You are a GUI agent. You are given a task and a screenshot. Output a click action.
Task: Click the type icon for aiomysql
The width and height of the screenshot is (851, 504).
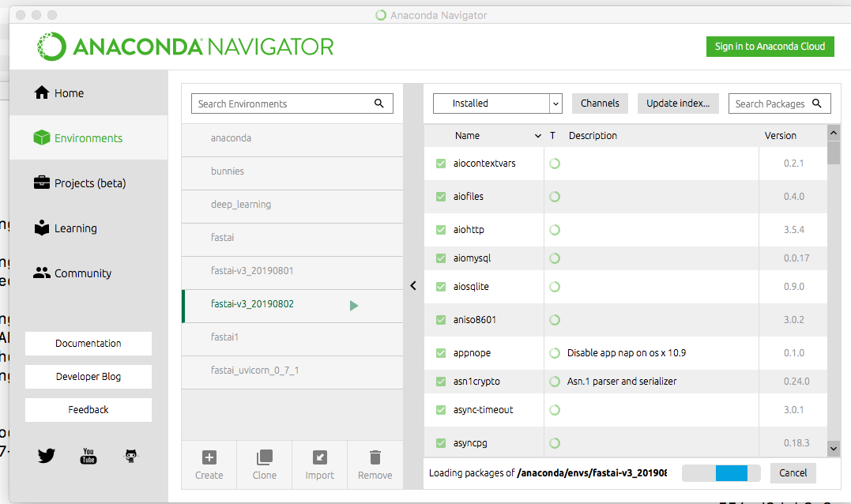pyautogui.click(x=554, y=258)
